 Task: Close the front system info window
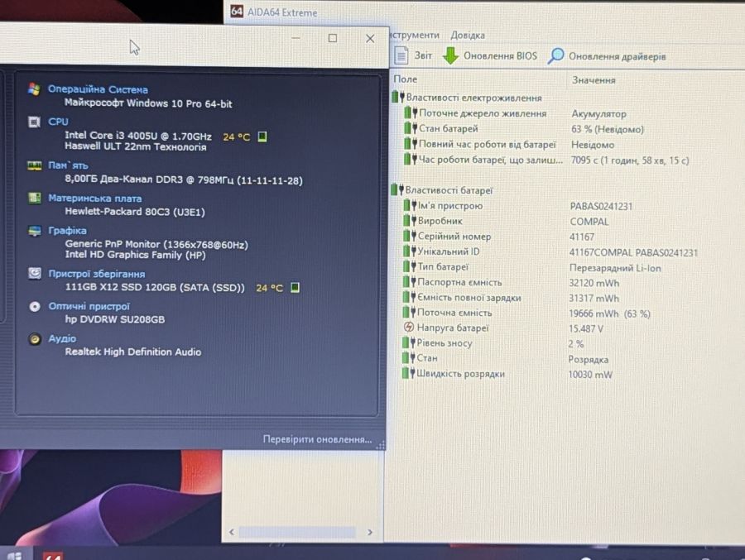click(370, 39)
